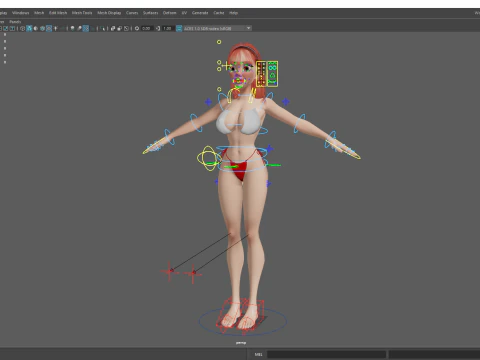Toggle Screen Space Ambient Occlusion icon

click(72, 28)
